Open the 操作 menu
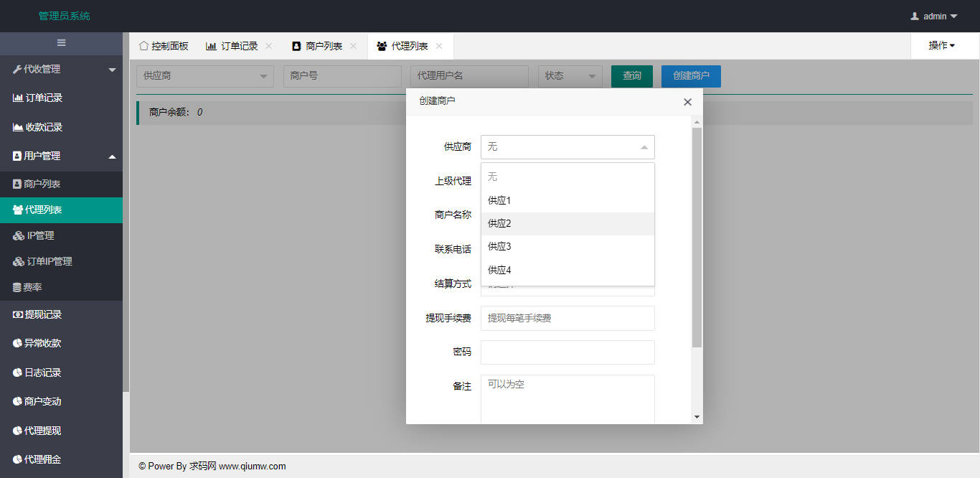Image resolution: width=980 pixels, height=478 pixels. (941, 45)
